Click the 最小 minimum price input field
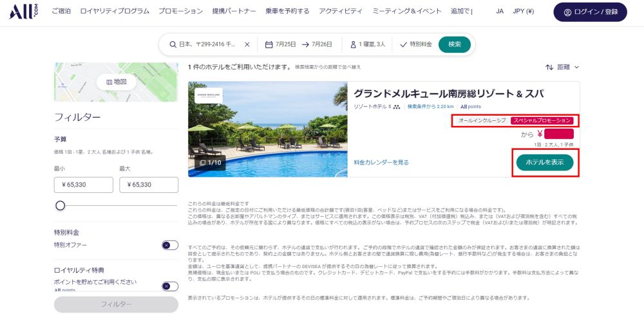 [84, 185]
